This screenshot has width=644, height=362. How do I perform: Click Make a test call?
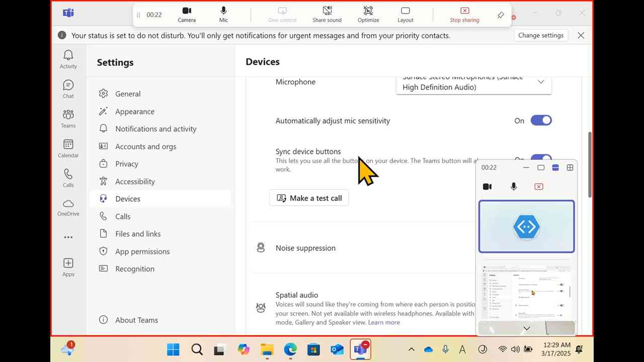[x=309, y=198]
